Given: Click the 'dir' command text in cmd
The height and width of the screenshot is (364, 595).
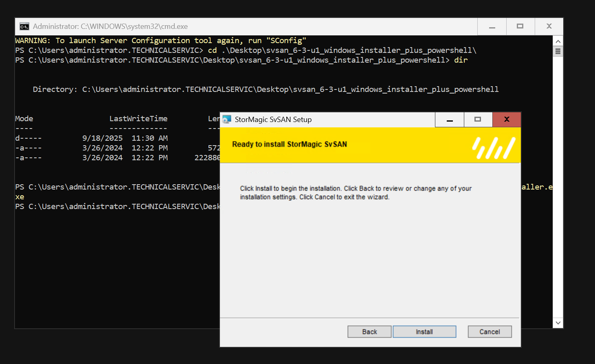Looking at the screenshot, I should click(461, 60).
